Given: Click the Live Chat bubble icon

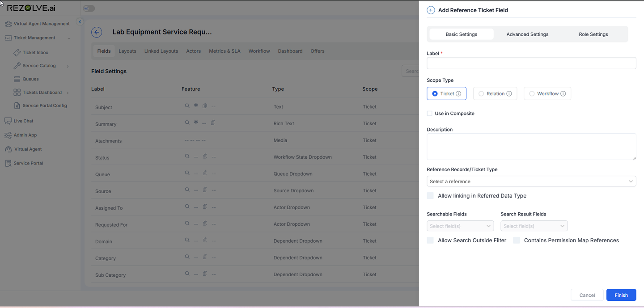Looking at the screenshot, I should [8, 121].
